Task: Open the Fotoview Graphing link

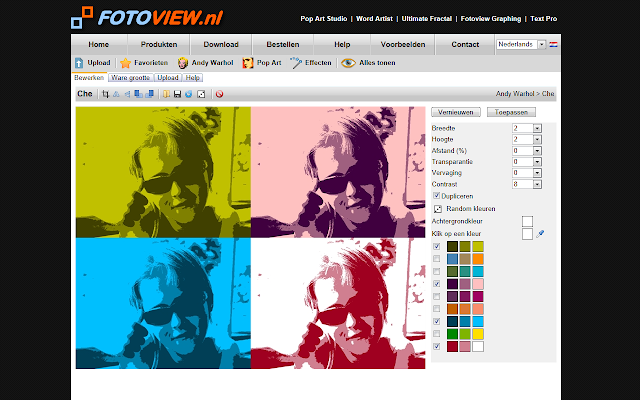Action: pyautogui.click(x=491, y=19)
